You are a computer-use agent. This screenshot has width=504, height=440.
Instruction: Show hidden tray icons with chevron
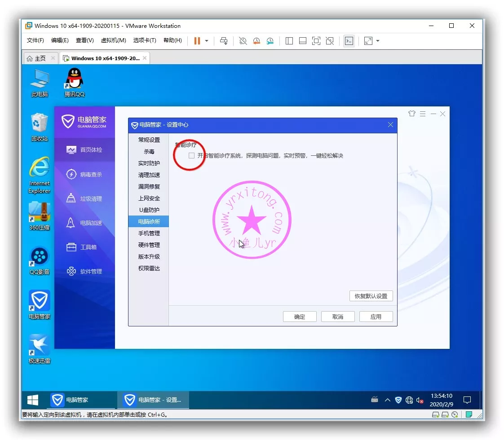coord(387,400)
